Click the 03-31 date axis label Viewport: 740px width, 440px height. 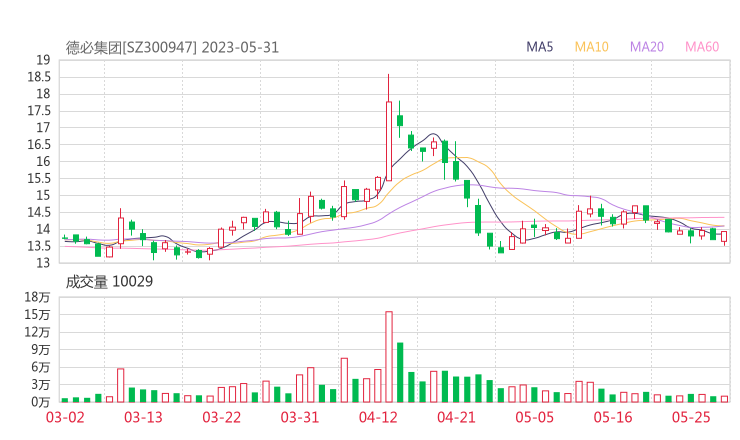300,417
